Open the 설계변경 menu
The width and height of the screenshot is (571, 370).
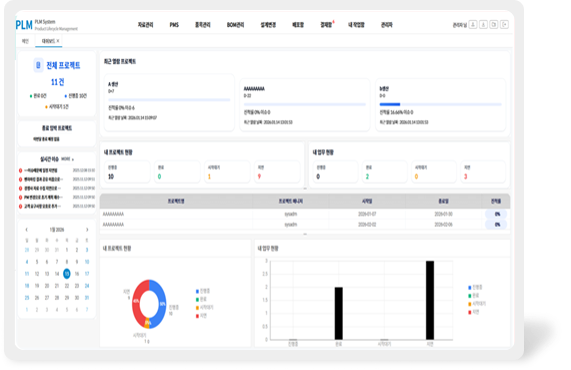point(268,25)
